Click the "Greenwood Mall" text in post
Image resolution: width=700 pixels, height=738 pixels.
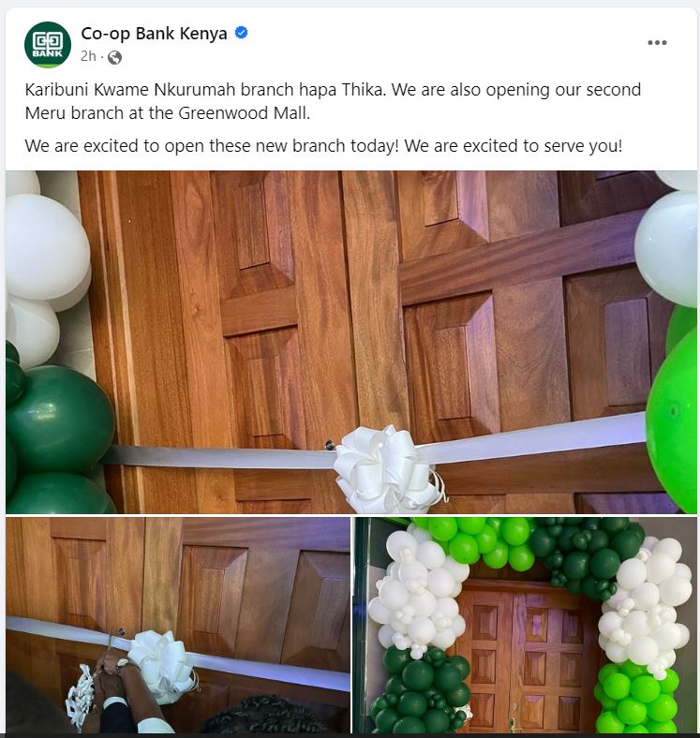pyautogui.click(x=243, y=113)
